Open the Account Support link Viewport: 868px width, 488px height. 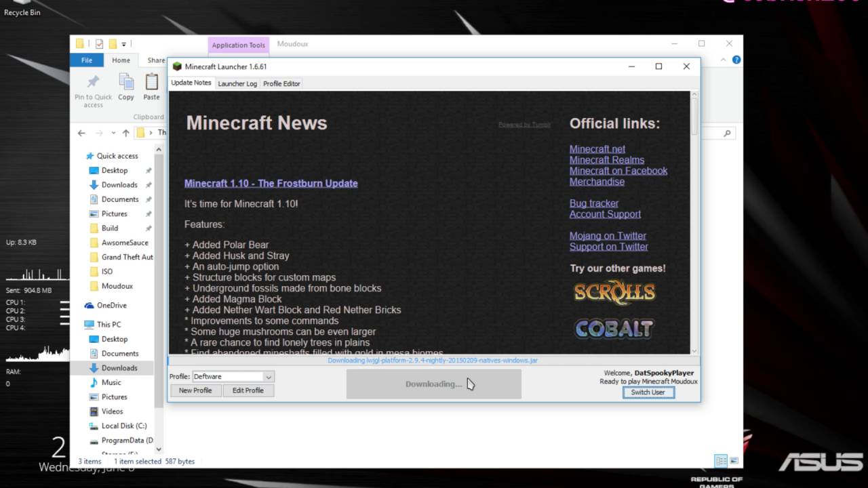(605, 214)
